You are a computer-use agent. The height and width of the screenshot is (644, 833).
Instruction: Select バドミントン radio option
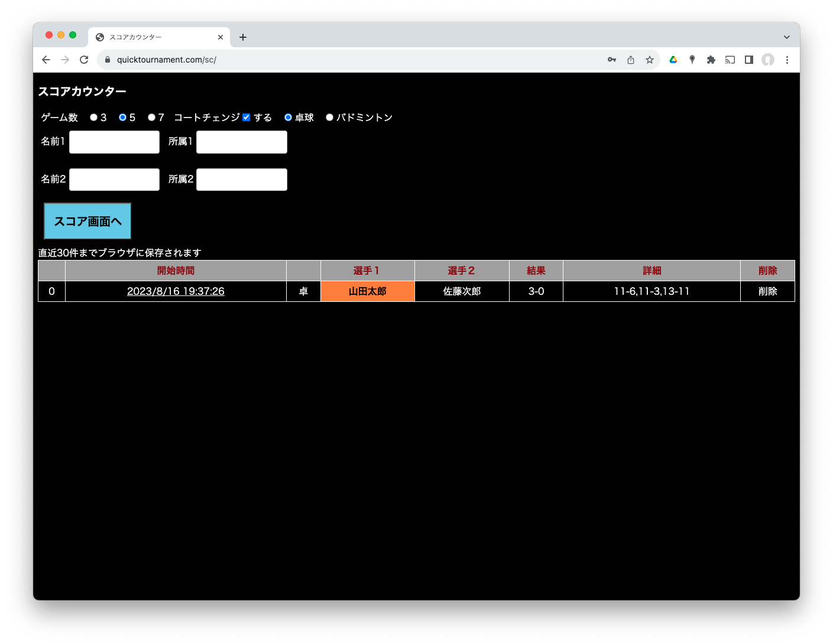tap(330, 118)
